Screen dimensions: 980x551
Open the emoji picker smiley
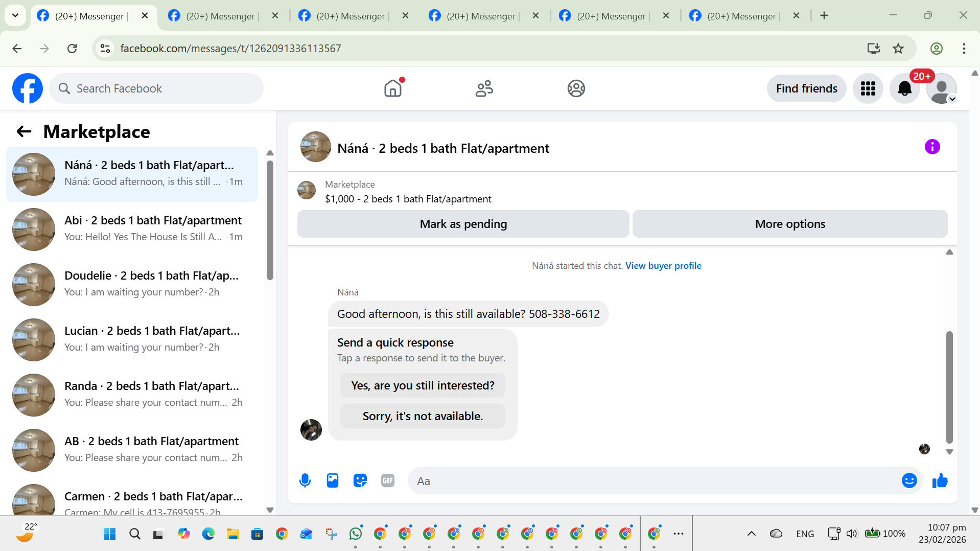(909, 480)
